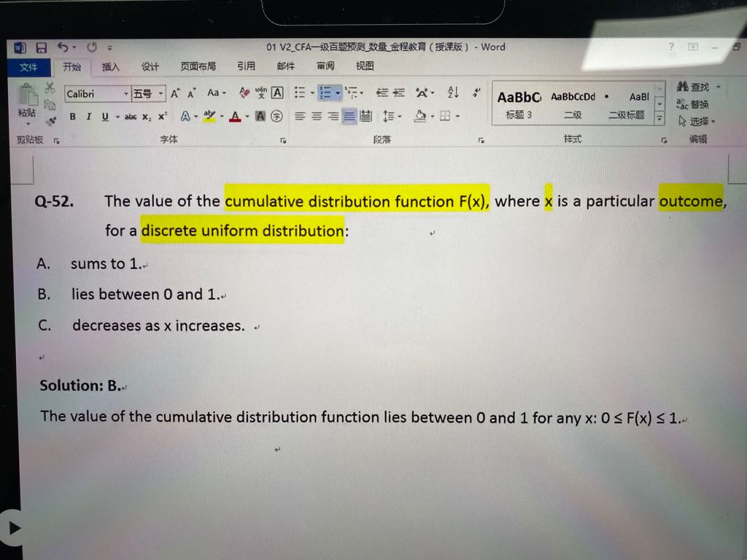The width and height of the screenshot is (747, 560).
Task: Toggle italic formatting
Action: [88, 117]
